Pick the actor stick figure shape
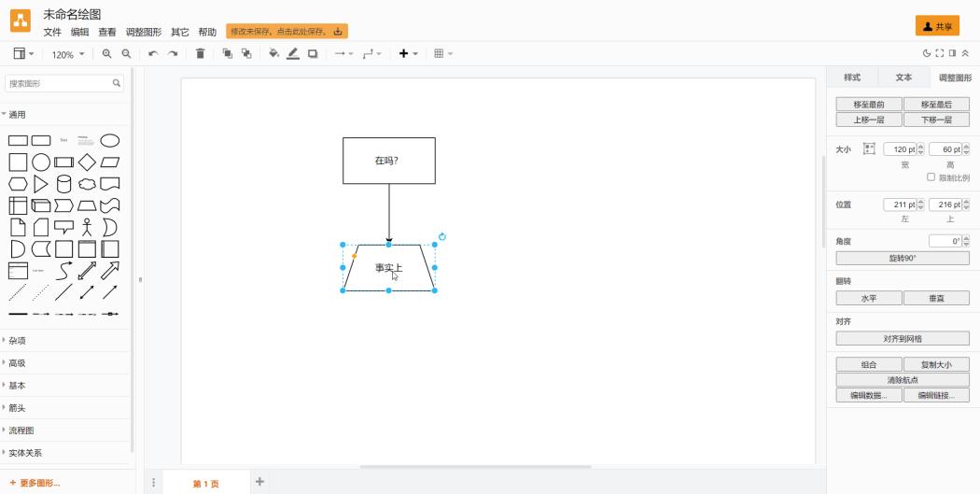The width and height of the screenshot is (980, 494). pyautogui.click(x=87, y=227)
